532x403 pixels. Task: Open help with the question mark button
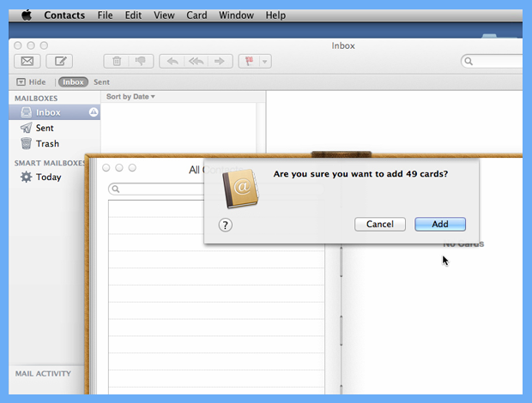tap(226, 225)
